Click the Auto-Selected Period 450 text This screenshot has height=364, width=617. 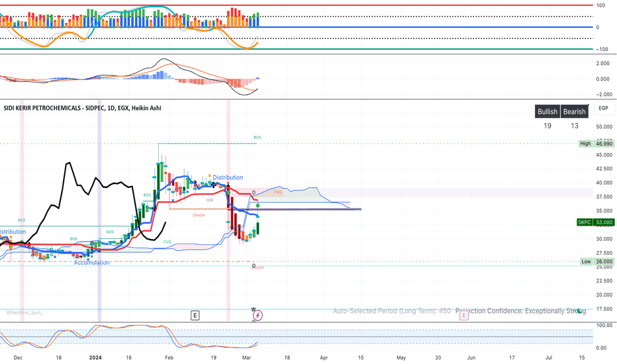coord(391,311)
